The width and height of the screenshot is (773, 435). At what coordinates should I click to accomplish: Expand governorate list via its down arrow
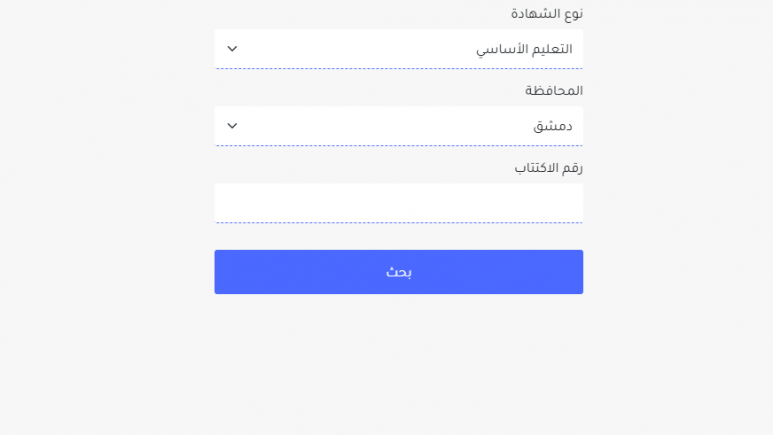click(x=232, y=126)
